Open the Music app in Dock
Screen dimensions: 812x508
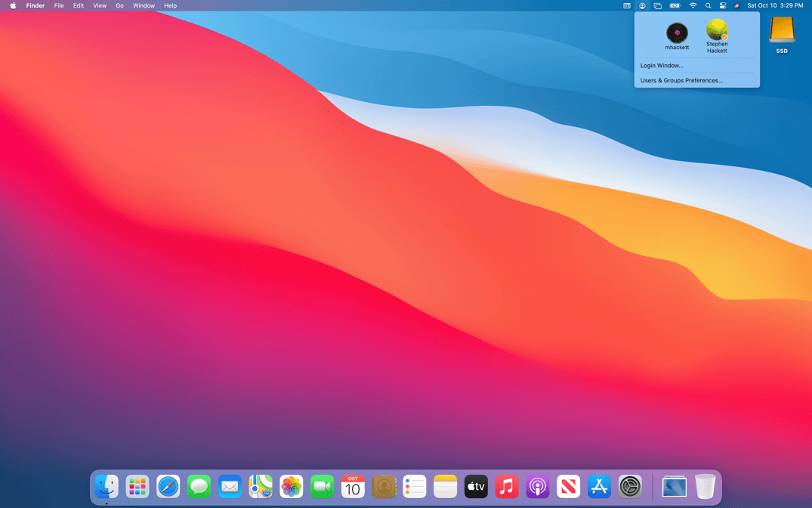click(507, 487)
